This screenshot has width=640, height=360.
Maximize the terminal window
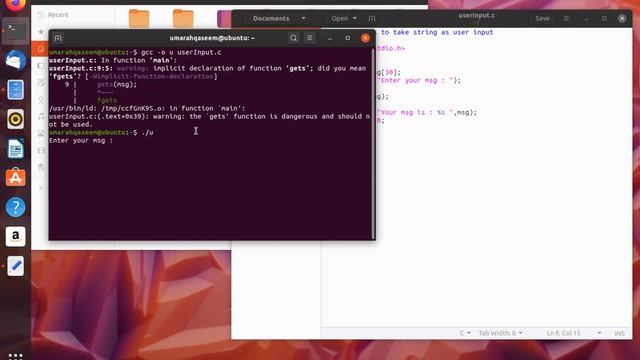[347, 38]
